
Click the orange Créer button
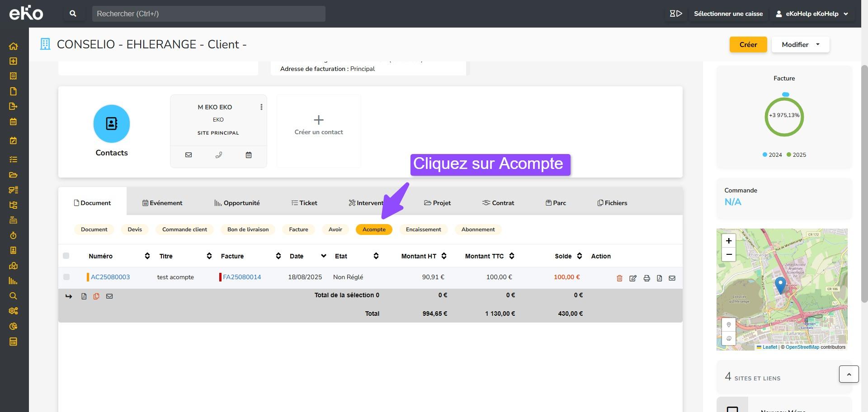[x=748, y=44]
